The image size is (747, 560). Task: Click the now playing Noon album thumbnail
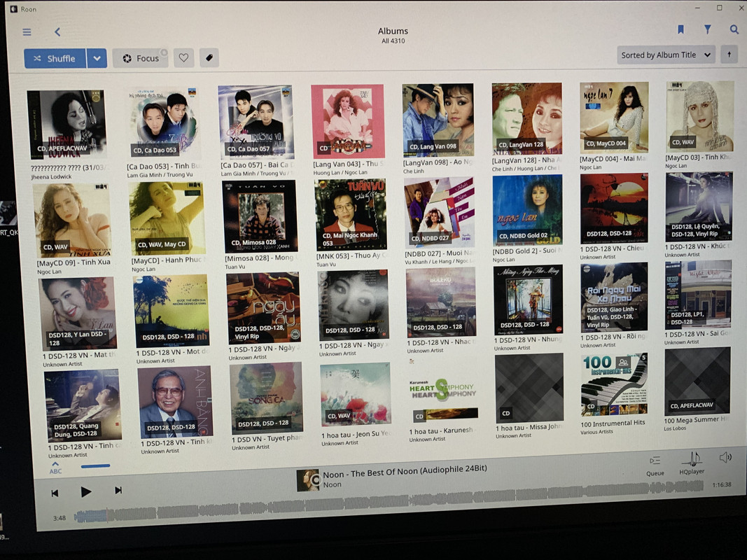[308, 480]
